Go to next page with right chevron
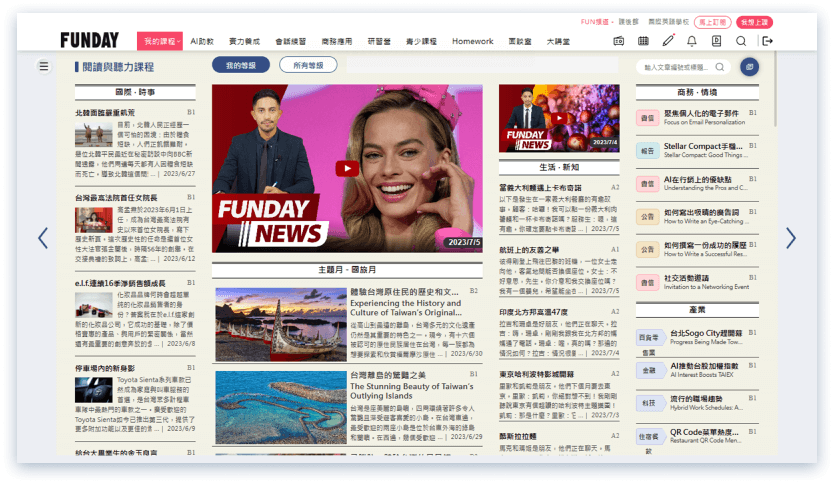 pyautogui.click(x=790, y=238)
